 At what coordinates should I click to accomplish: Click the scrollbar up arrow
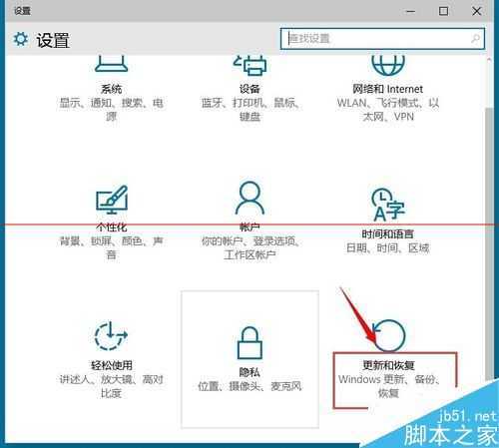[489, 60]
